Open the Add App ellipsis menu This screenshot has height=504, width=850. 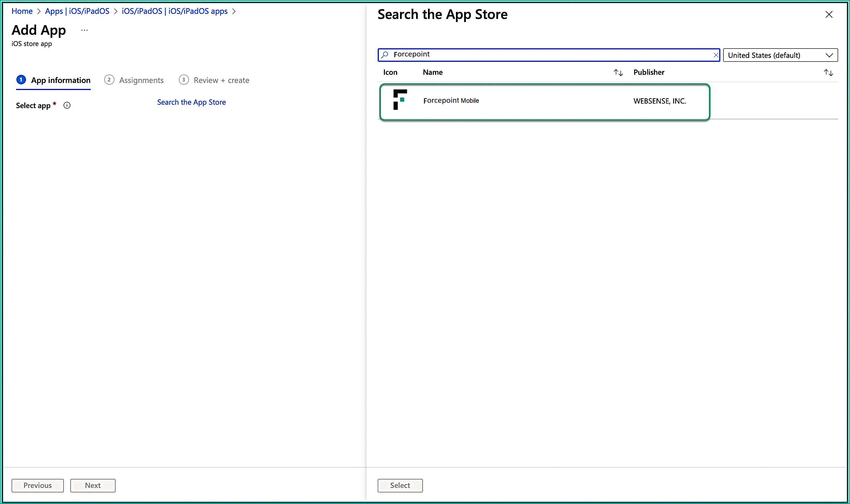tap(84, 30)
